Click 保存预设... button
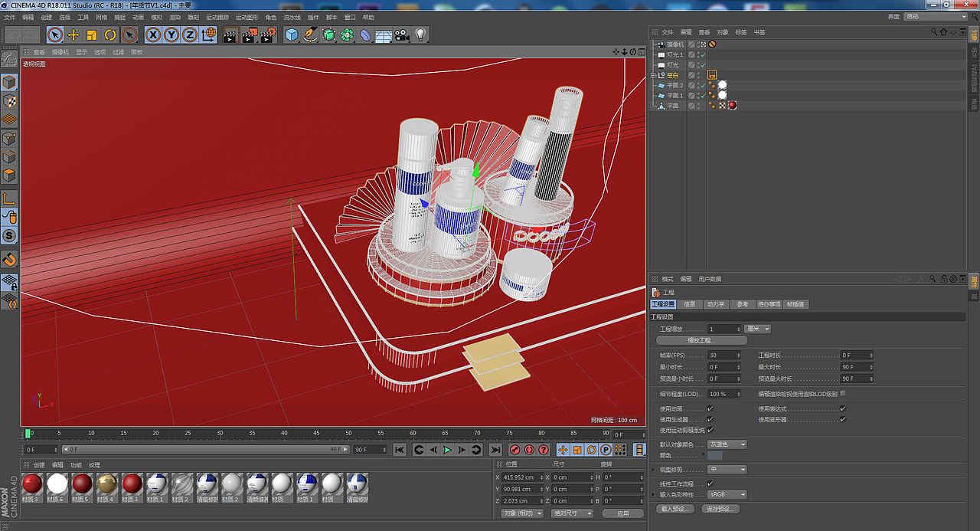Viewport: 980px width, 531px height. [x=720, y=509]
